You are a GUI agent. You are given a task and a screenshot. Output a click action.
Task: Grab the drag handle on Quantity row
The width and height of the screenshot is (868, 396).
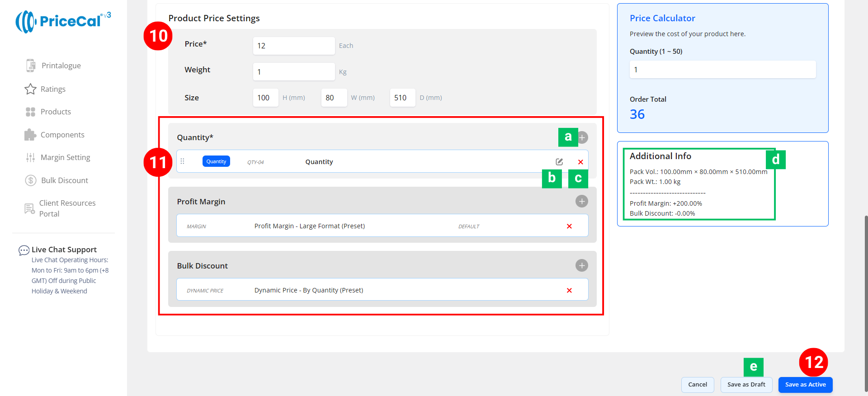tap(183, 161)
